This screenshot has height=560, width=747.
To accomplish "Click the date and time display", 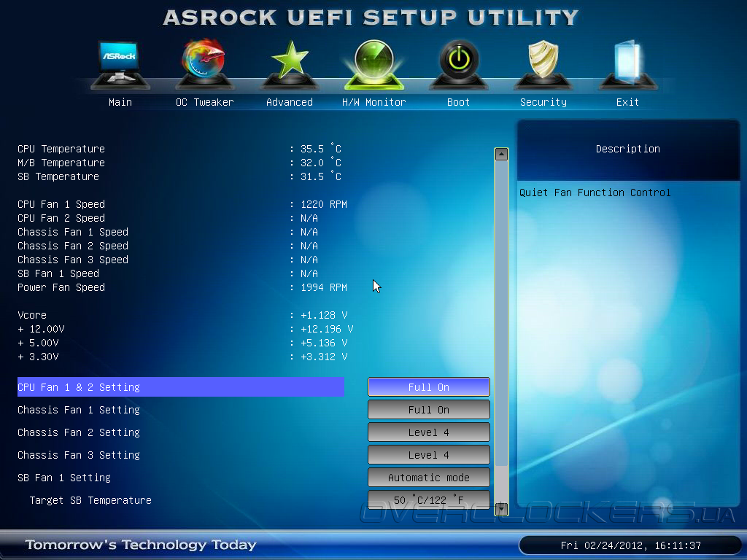I will (x=631, y=545).
